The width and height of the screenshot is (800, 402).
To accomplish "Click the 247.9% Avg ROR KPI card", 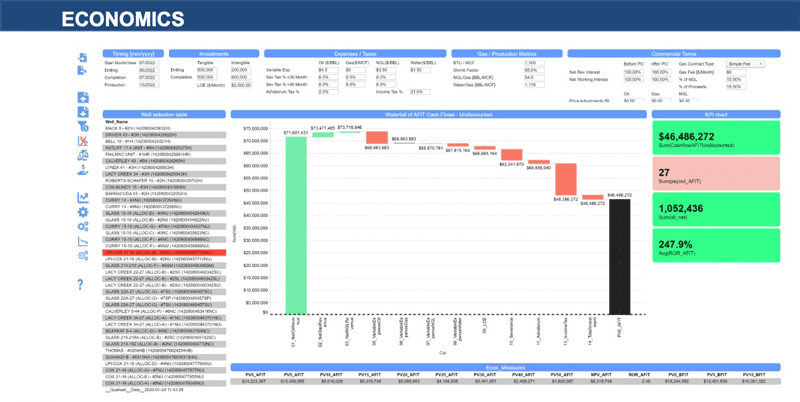I will point(716,247).
